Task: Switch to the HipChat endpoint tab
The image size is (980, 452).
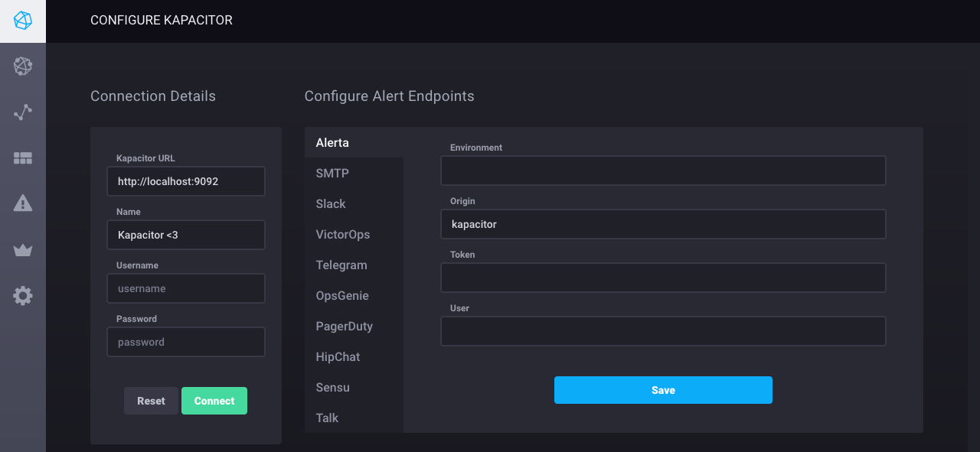Action: pos(338,357)
